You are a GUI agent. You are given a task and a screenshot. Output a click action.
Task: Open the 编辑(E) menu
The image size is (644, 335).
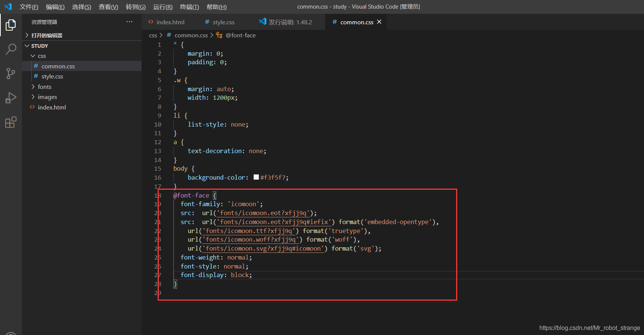[55, 7]
